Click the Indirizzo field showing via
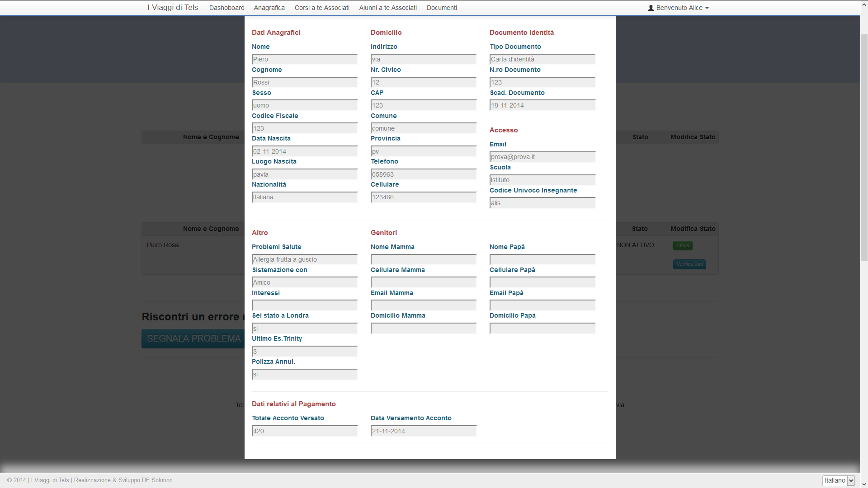The width and height of the screenshot is (868, 488). (x=423, y=59)
